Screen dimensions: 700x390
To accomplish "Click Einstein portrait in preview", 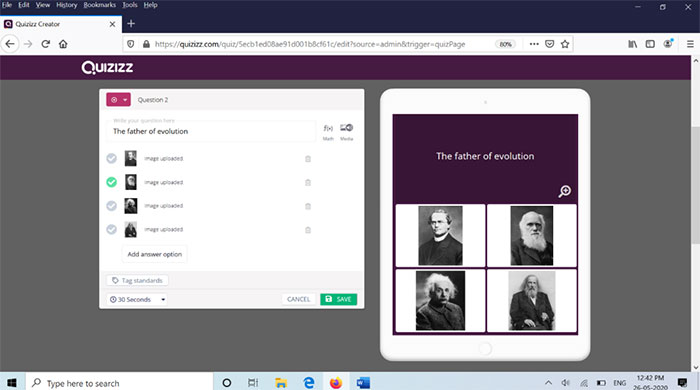I will click(x=440, y=301).
